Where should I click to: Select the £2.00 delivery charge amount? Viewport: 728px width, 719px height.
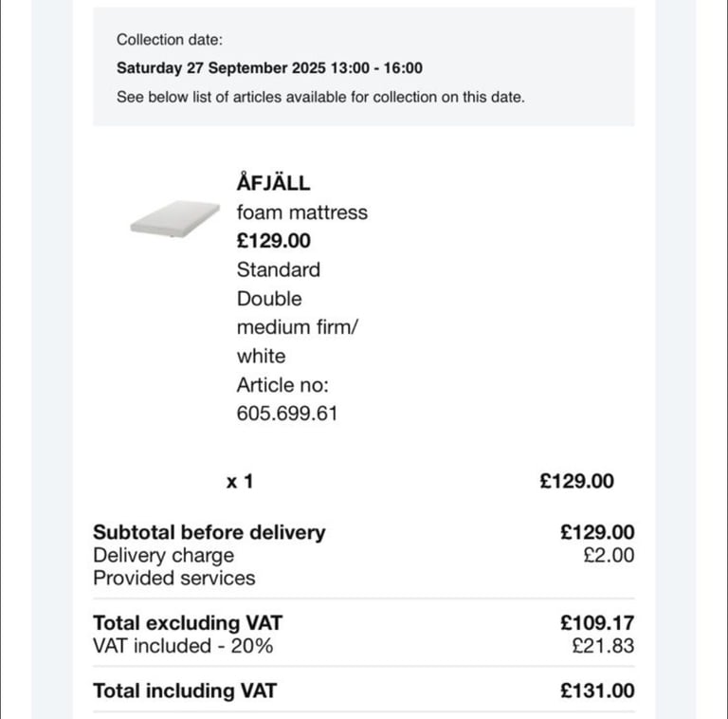click(x=609, y=556)
